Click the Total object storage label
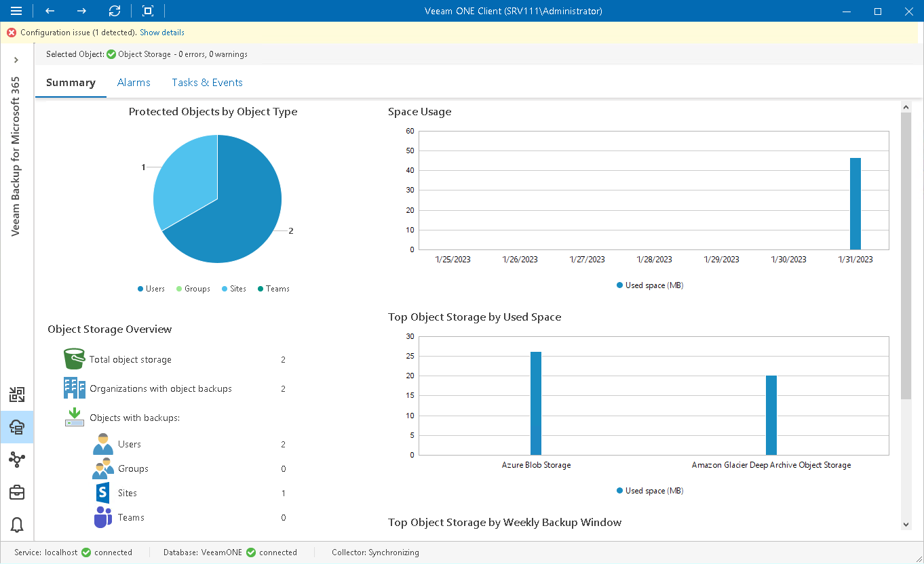Viewport: 924px width, 564px height. click(x=130, y=359)
